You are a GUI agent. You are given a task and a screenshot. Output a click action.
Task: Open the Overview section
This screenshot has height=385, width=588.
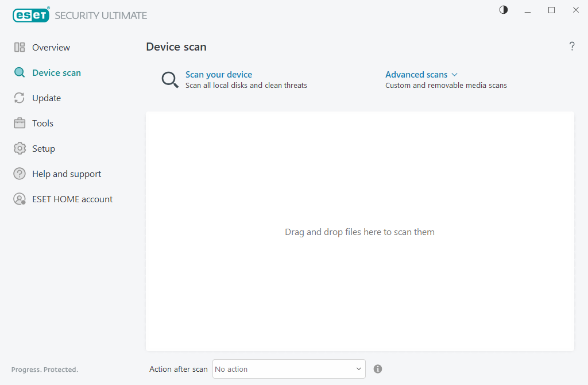pos(51,47)
